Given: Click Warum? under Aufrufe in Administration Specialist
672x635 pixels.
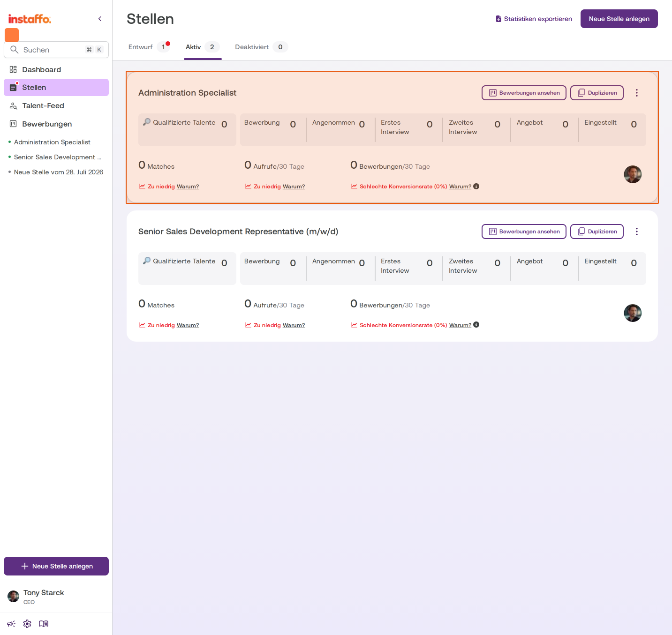Looking at the screenshot, I should (294, 187).
